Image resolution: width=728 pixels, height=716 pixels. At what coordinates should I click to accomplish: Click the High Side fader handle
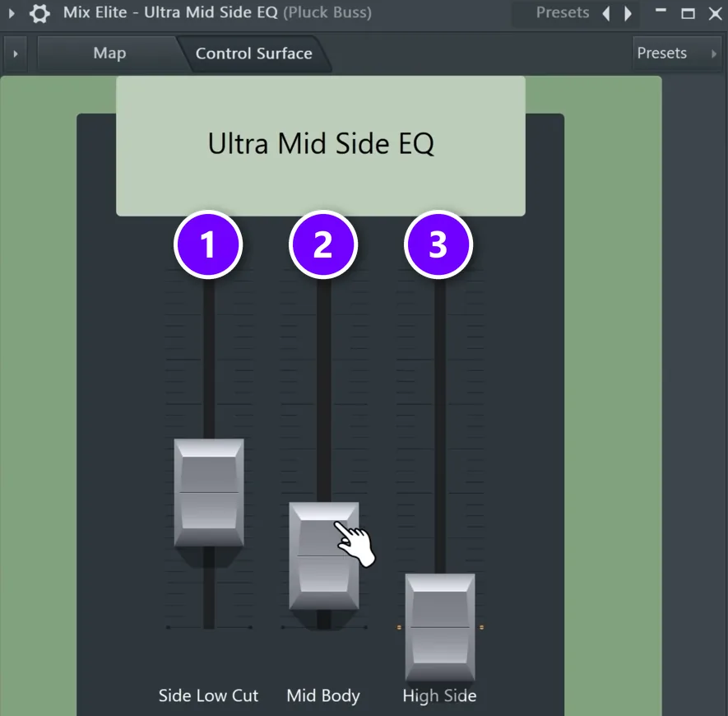point(439,627)
